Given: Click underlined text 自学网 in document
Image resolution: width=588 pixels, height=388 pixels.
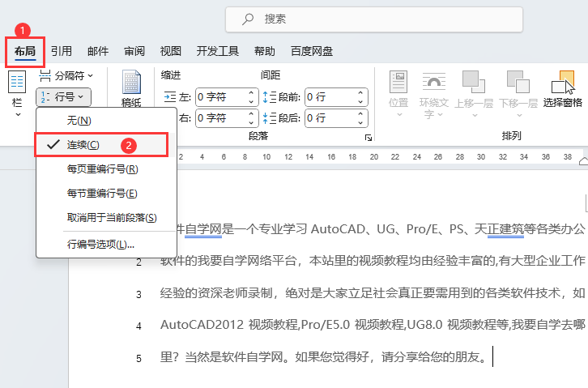Looking at the screenshot, I should [x=203, y=228].
